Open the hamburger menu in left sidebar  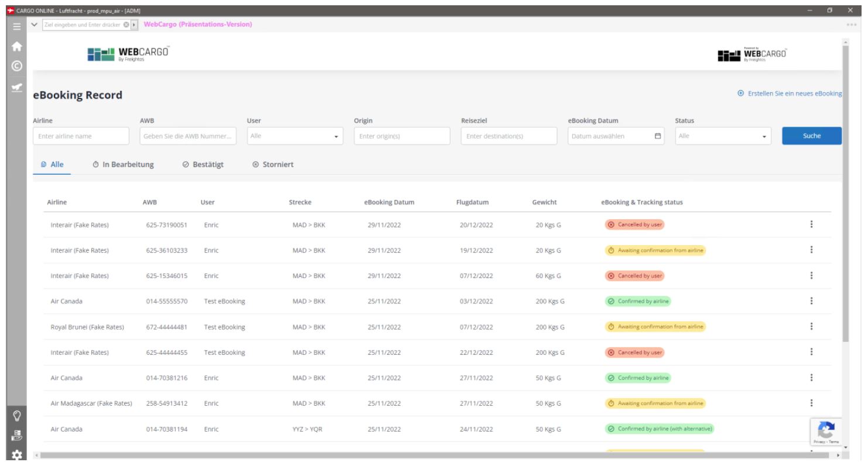pyautogui.click(x=16, y=26)
